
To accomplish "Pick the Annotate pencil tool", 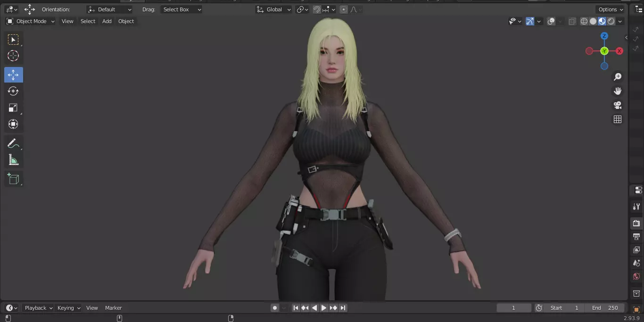I will (13, 144).
